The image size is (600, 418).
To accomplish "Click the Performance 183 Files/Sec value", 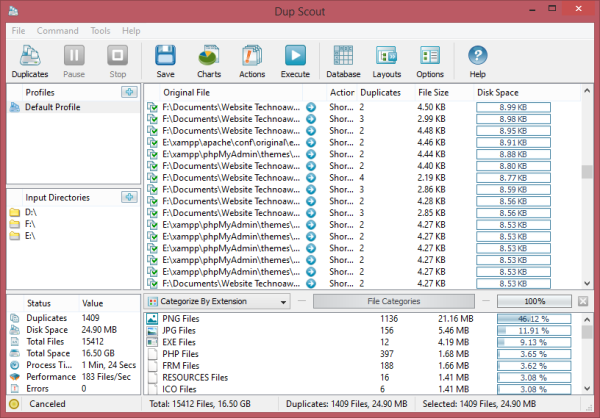I will coord(106,377).
